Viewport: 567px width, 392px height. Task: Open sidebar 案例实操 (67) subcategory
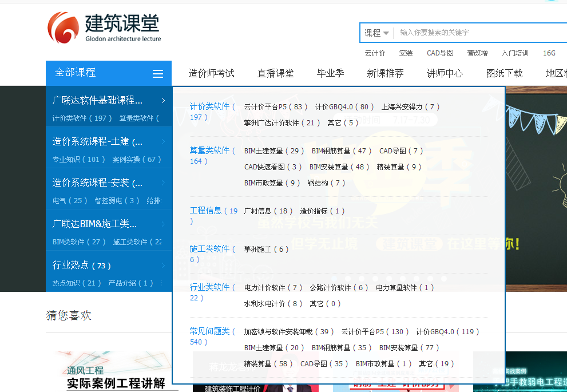pos(137,160)
